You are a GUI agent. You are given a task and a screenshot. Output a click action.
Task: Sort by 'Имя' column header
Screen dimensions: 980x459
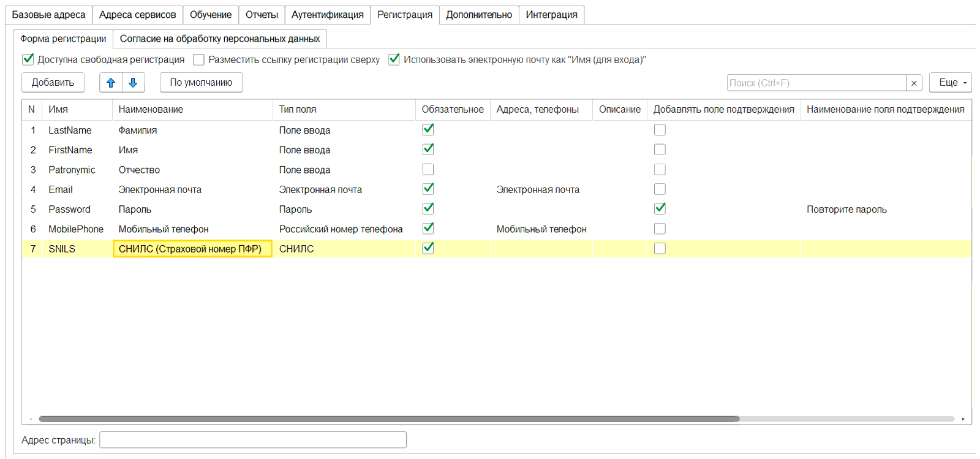[x=77, y=109]
